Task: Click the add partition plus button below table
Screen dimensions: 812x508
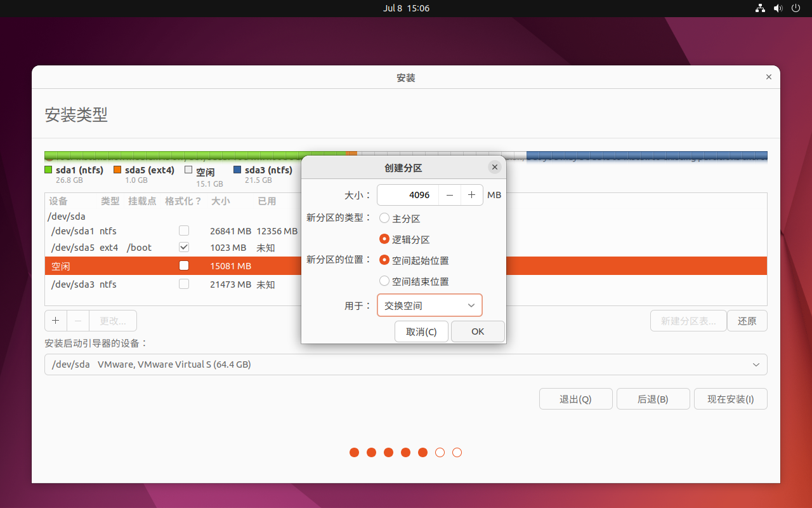Action: click(56, 321)
